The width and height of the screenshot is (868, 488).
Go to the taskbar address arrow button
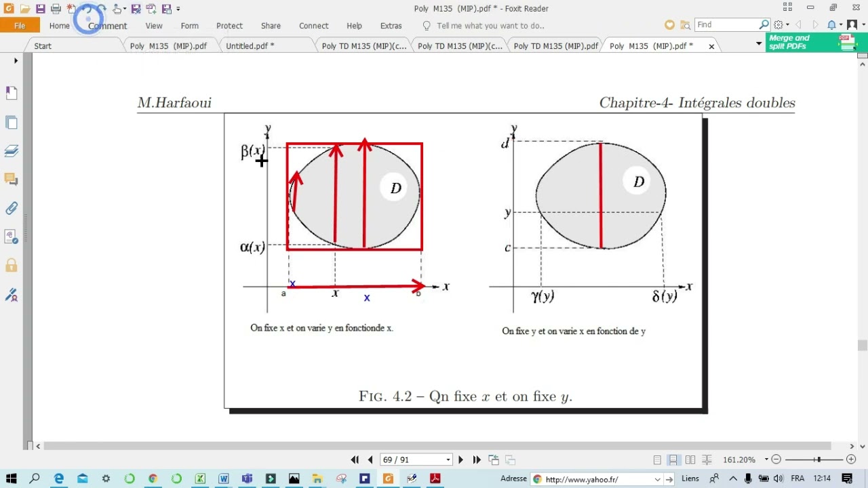pyautogui.click(x=669, y=479)
